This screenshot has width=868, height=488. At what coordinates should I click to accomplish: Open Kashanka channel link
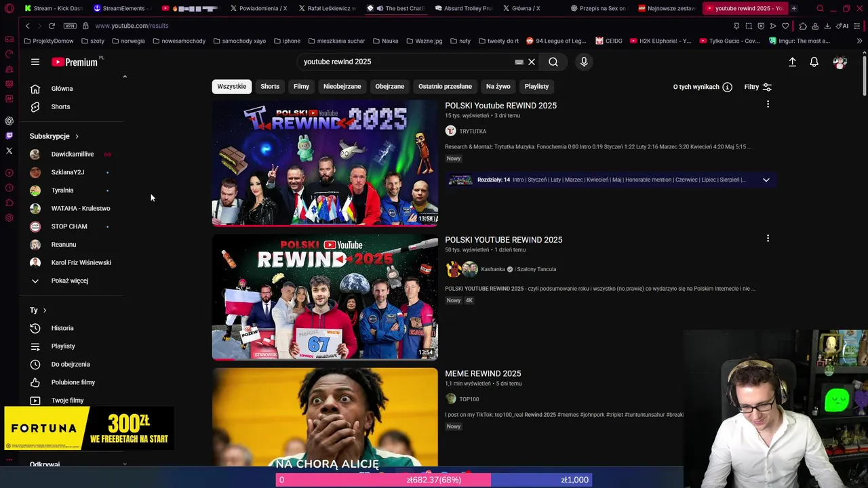[x=493, y=269]
